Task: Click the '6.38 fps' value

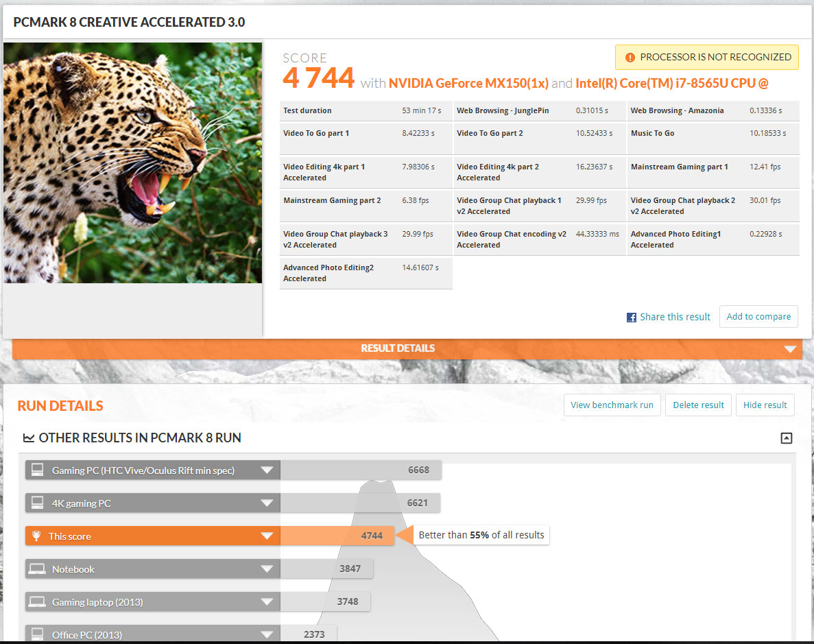Action: [x=416, y=200]
